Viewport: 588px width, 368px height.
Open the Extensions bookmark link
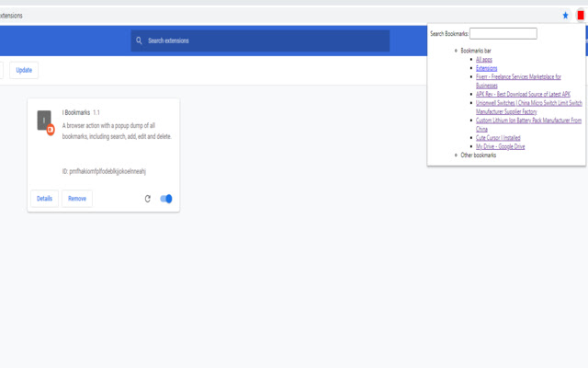pyautogui.click(x=486, y=68)
